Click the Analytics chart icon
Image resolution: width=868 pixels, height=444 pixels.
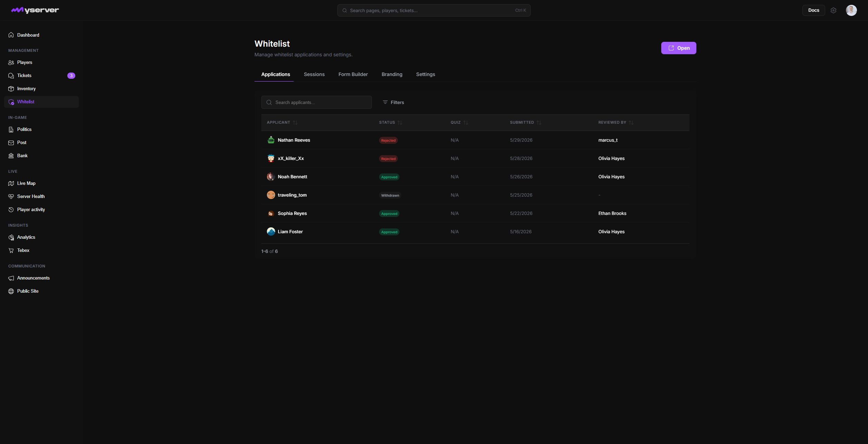(11, 237)
